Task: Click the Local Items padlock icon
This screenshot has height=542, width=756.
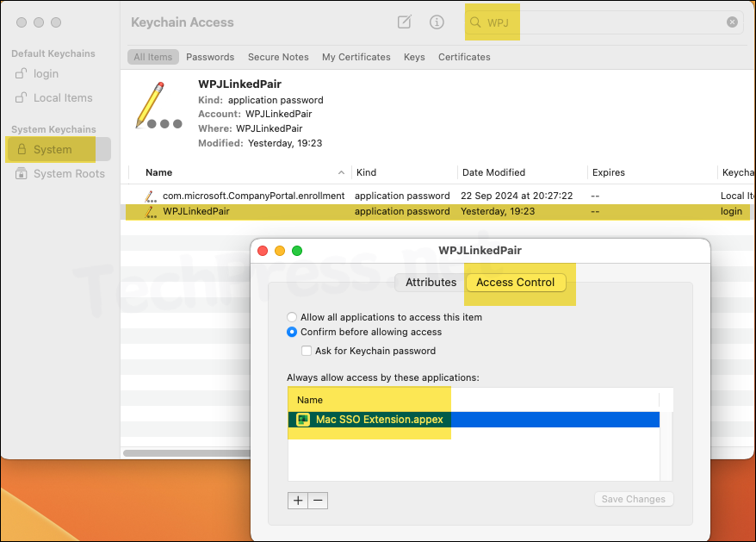Action: coord(21,97)
